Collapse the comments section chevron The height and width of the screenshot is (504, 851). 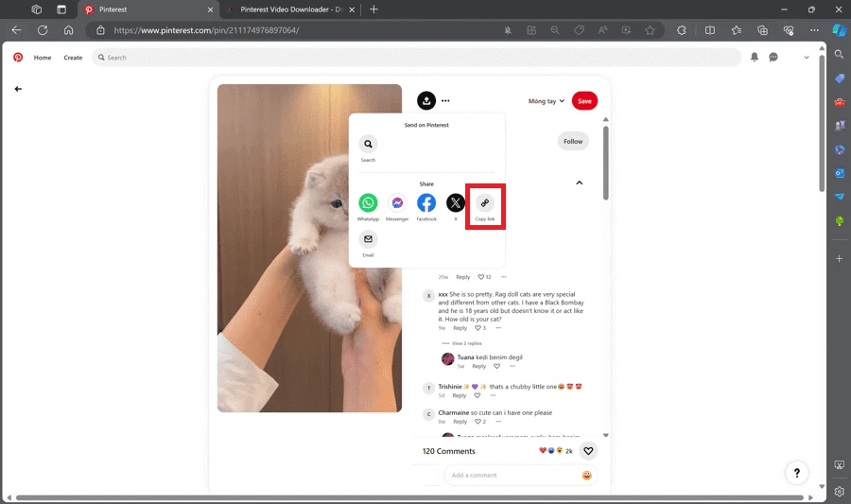(579, 182)
